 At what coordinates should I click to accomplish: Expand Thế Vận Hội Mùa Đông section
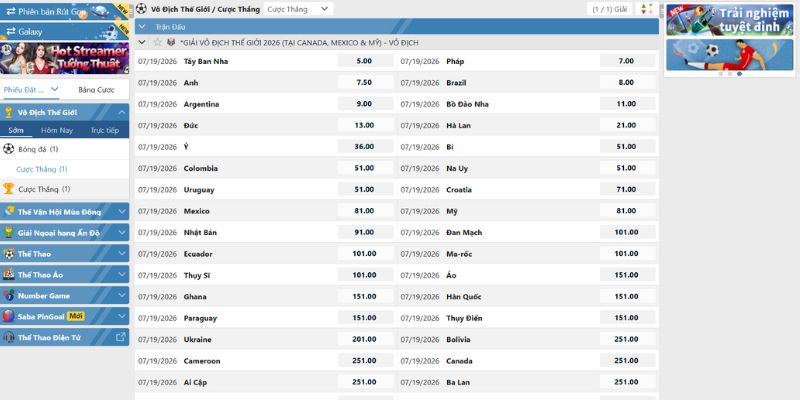pos(121,211)
